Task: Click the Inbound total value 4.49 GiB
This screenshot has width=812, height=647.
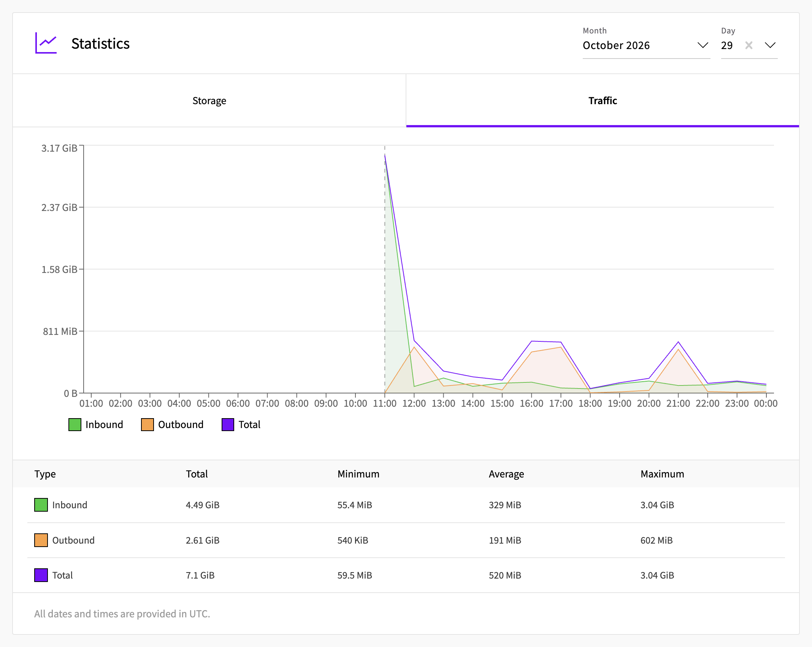Action: (x=203, y=505)
